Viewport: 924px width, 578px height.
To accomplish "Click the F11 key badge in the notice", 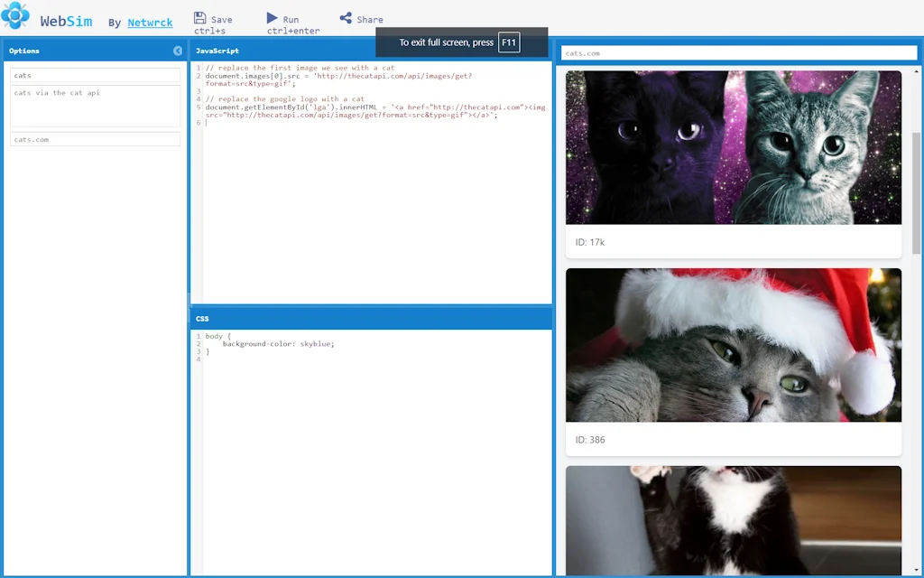I will pyautogui.click(x=508, y=42).
